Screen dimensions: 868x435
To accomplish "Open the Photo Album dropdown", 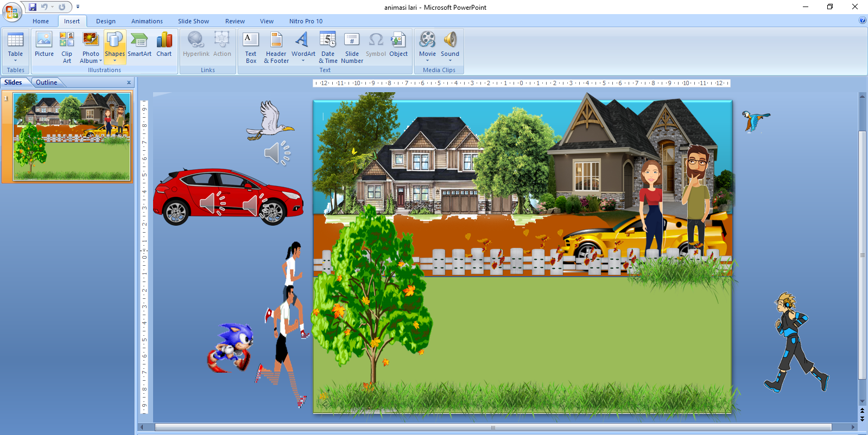I will pos(91,47).
